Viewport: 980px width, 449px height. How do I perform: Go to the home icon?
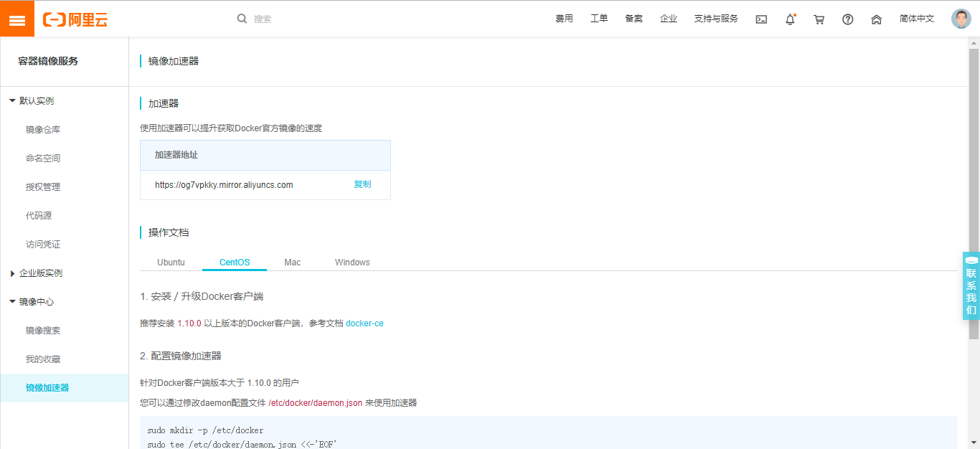coord(876,19)
